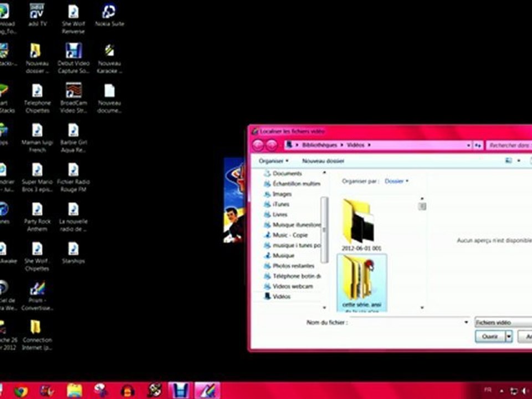The image size is (532, 399).
Task: Open the Fichiers vidéo file type combo
Action: pyautogui.click(x=503, y=323)
